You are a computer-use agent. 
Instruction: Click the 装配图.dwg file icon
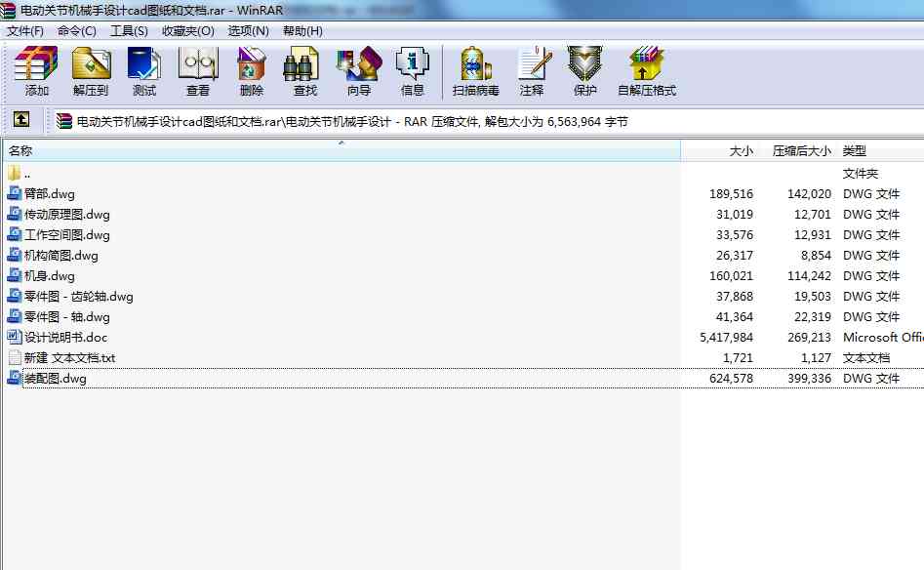coord(14,378)
